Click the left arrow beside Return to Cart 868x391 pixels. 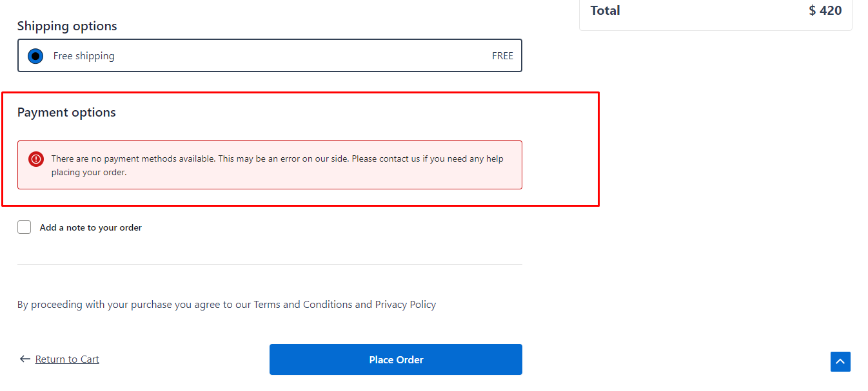pyautogui.click(x=25, y=359)
